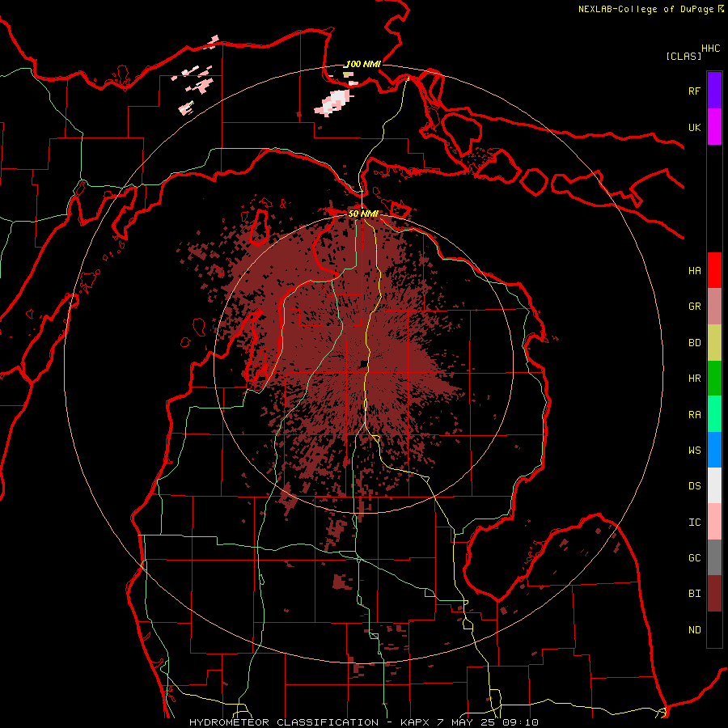Click the BD yellow legend swatch
Viewport: 728px width, 728px height.
(x=714, y=343)
